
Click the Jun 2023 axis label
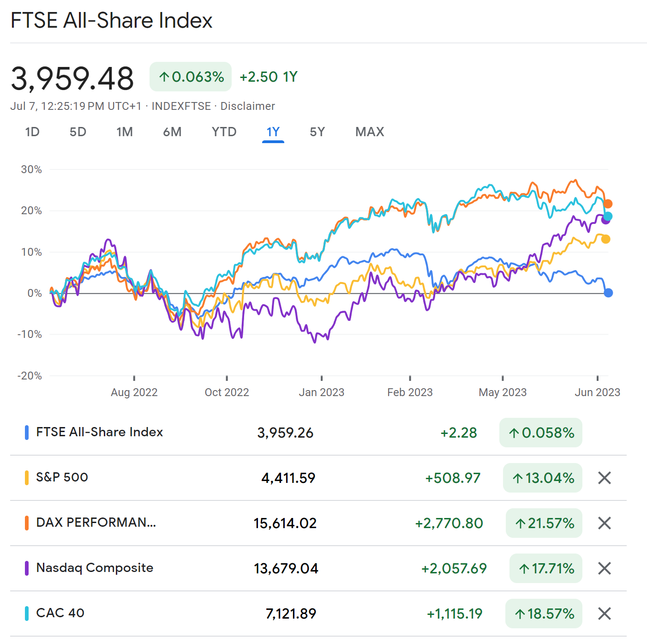(597, 392)
